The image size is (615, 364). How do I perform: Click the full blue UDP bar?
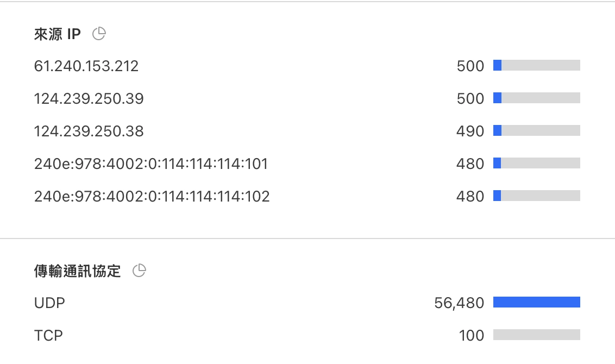(x=537, y=302)
